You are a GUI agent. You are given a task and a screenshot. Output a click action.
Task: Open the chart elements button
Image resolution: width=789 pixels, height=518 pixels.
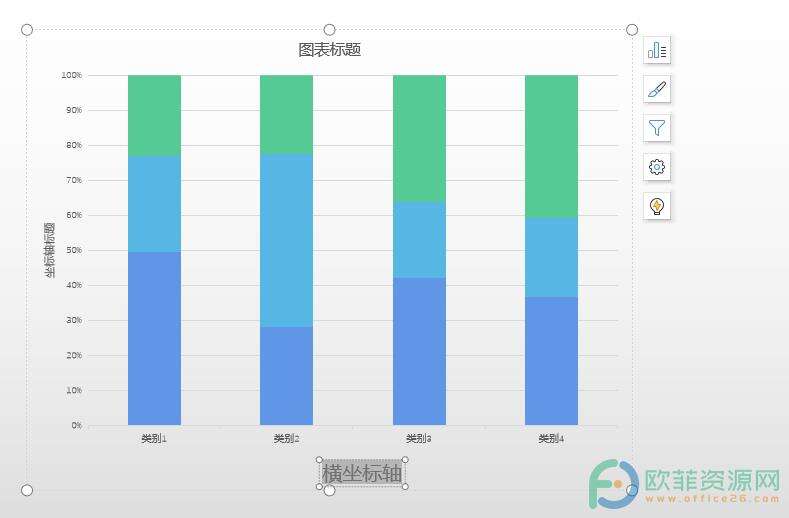657,50
